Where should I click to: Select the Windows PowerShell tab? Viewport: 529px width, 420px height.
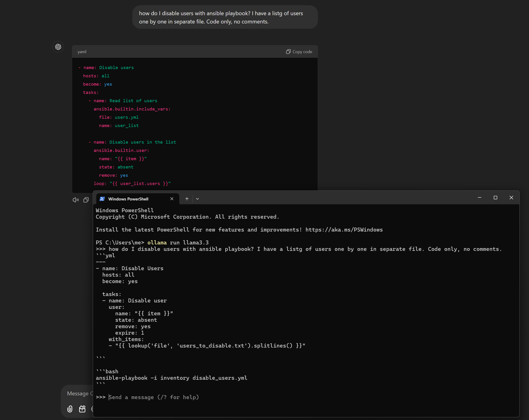coord(137,199)
